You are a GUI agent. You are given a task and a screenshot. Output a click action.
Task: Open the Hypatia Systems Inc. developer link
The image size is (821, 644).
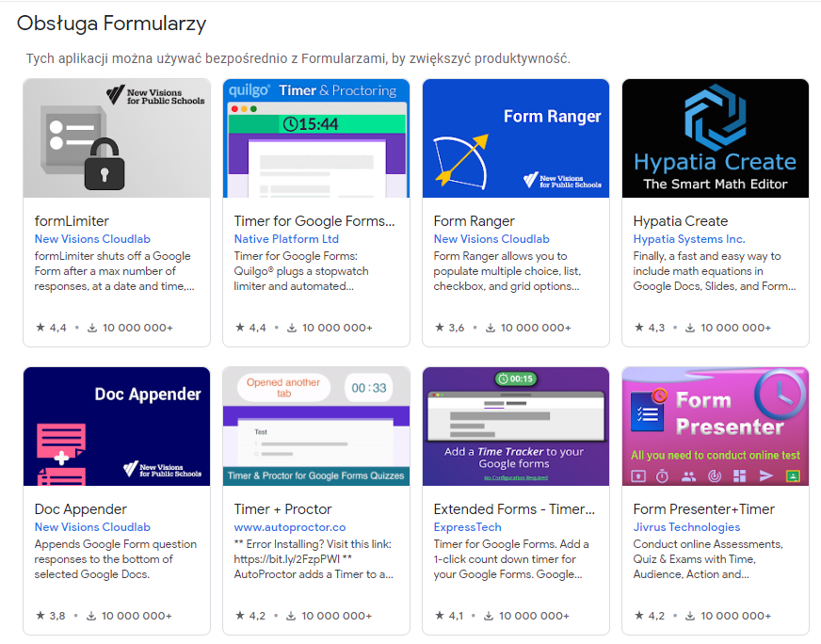click(x=688, y=239)
